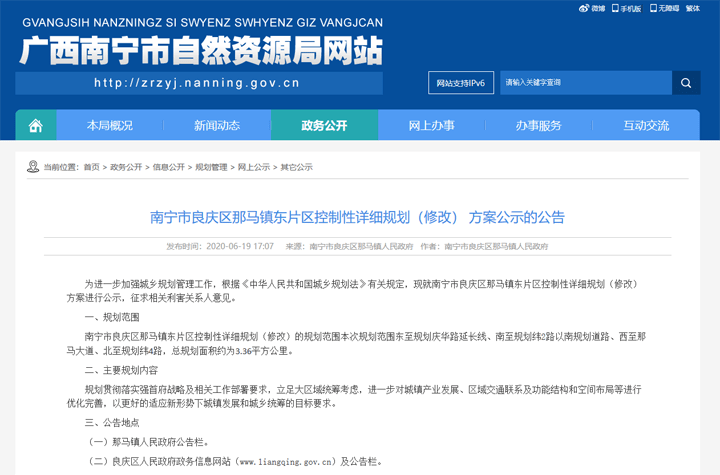Viewport: 720px width, 475px height.
Task: Click the （一）那马镇人民政府公告栏 line
Action: pyautogui.click(x=149, y=442)
